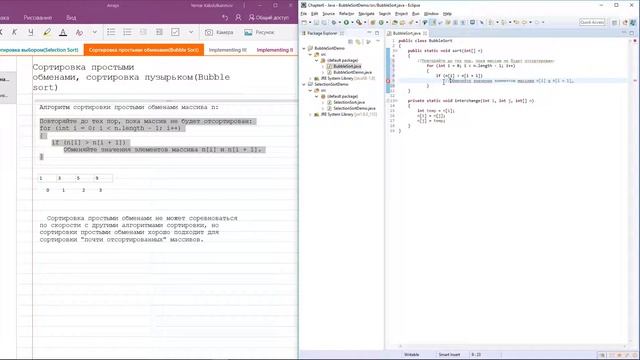
Task: Click the New file icon in Eclipse toolbar
Action: pos(304,22)
